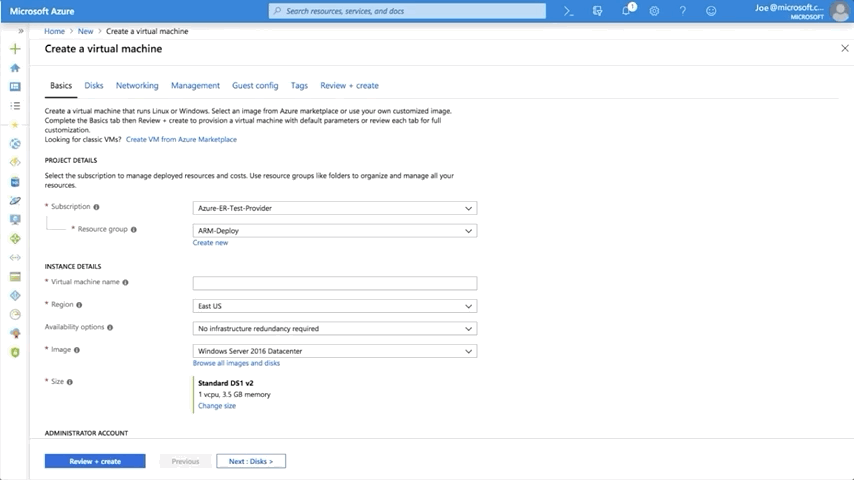Click the Standard DS1 v2 size text
Image resolution: width=854 pixels, height=480 pixels.
[x=225, y=383]
